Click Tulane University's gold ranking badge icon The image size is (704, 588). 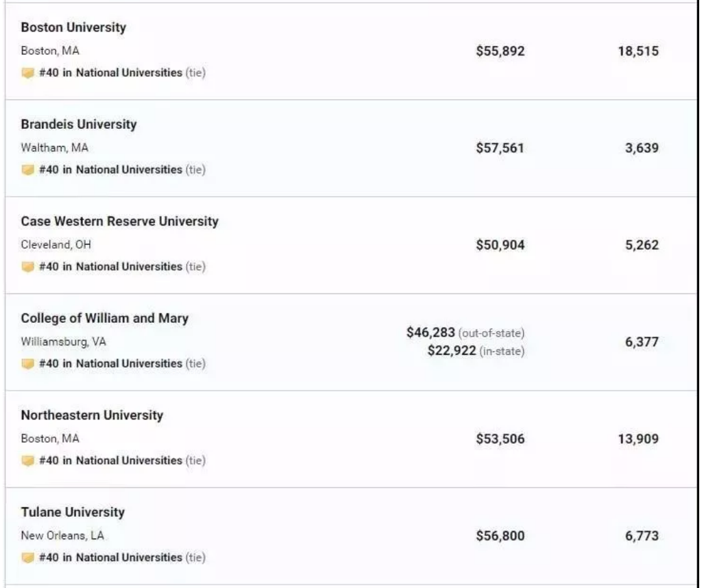[27, 558]
